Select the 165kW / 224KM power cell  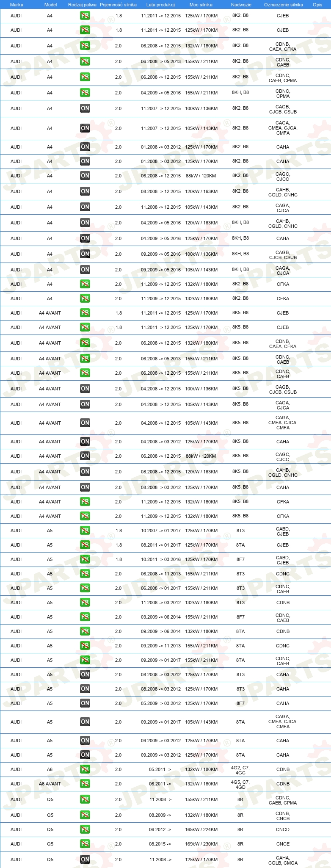pyautogui.click(x=201, y=829)
